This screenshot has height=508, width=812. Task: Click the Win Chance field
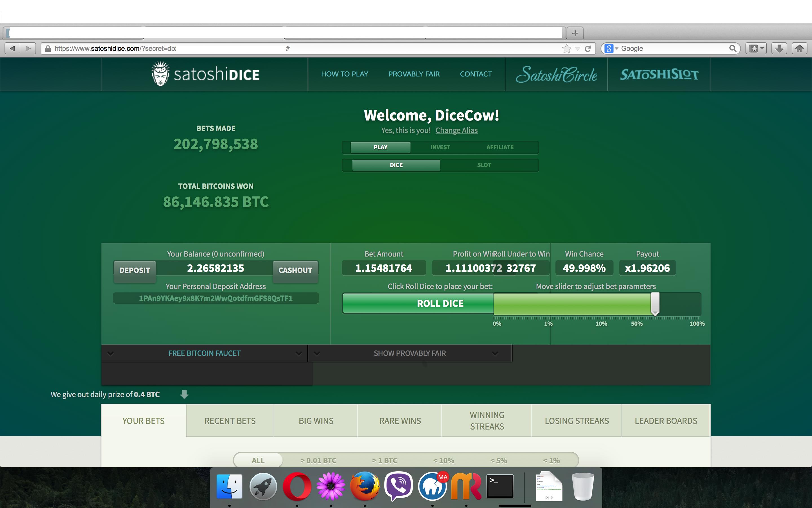584,268
